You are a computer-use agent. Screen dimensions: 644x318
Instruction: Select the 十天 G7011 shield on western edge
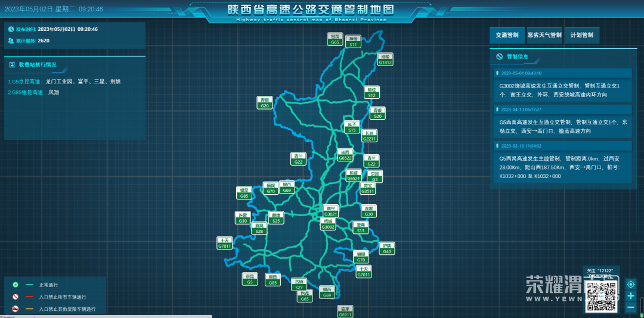pyautogui.click(x=225, y=243)
